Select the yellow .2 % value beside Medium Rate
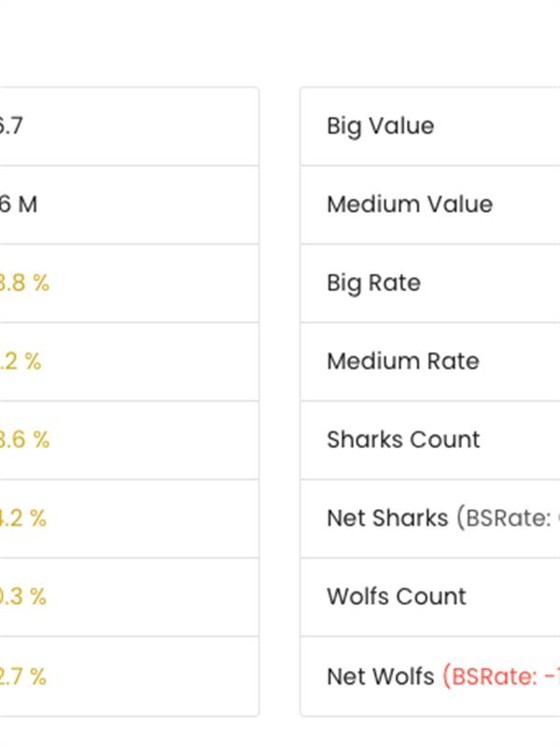Image resolution: width=560 pixels, height=747 pixels. pos(21,361)
